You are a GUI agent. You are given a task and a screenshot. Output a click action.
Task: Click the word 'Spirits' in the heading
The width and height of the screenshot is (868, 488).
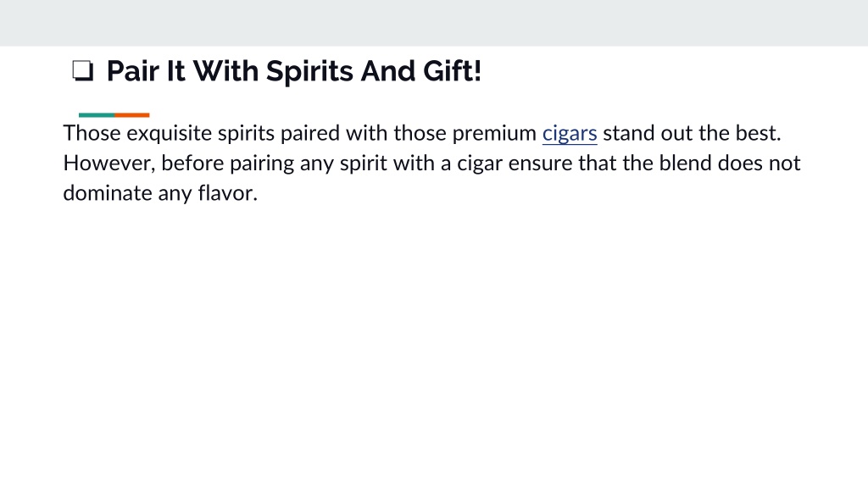(x=309, y=71)
